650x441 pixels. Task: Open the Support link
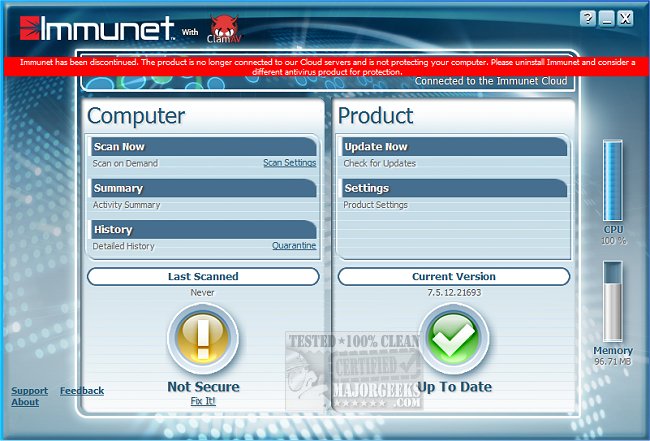[x=29, y=391]
